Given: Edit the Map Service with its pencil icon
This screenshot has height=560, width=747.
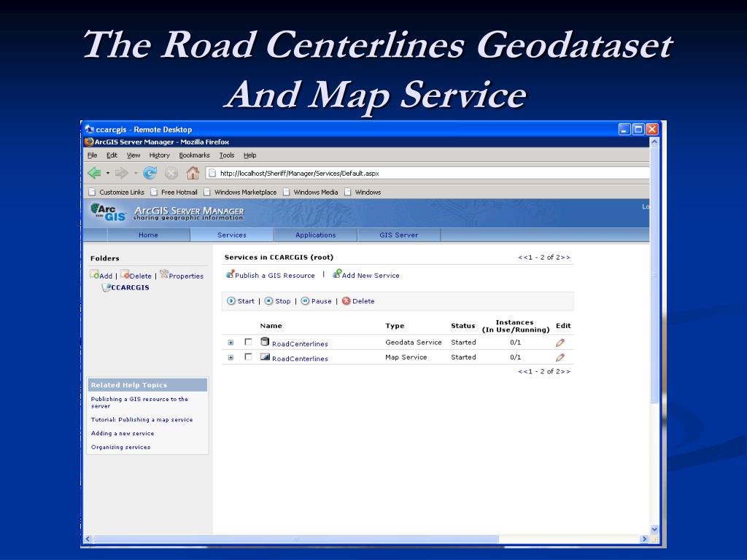Looking at the screenshot, I should tap(560, 357).
